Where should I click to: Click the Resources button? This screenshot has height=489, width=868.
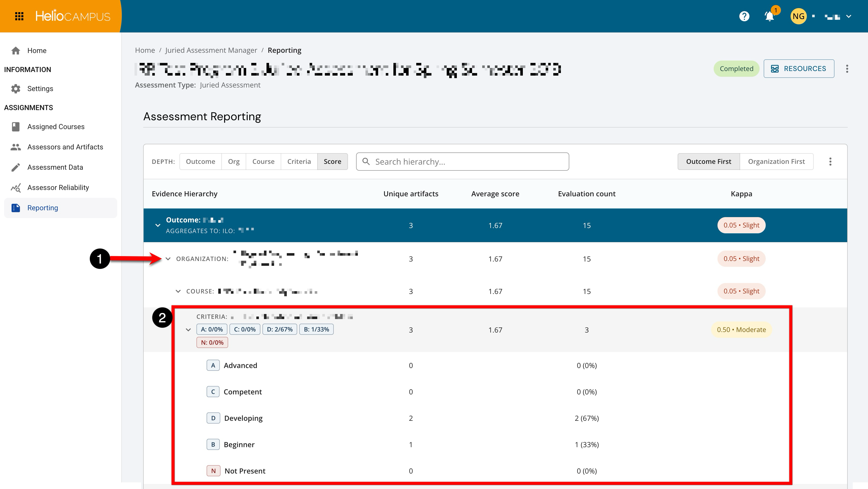point(799,69)
